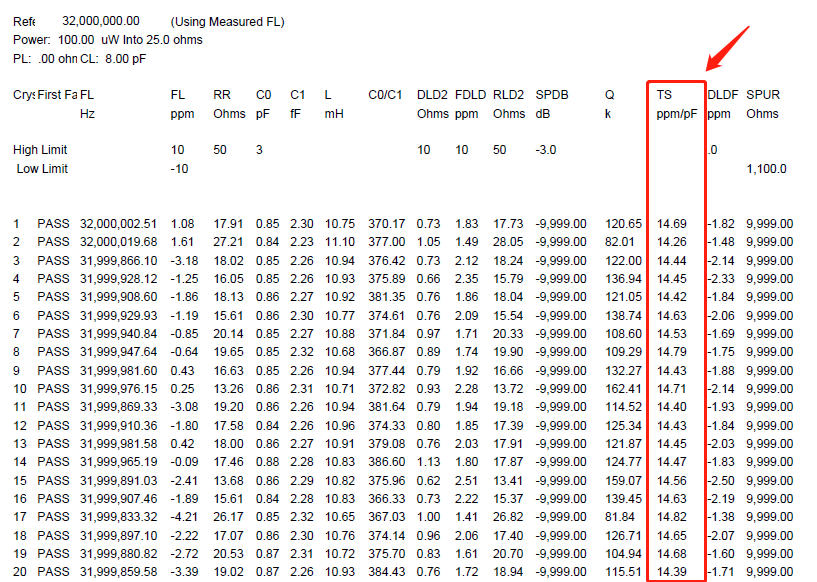Screen dimensions: 817x582
Task: Click the SPDB column header
Action: pyautogui.click(x=552, y=95)
